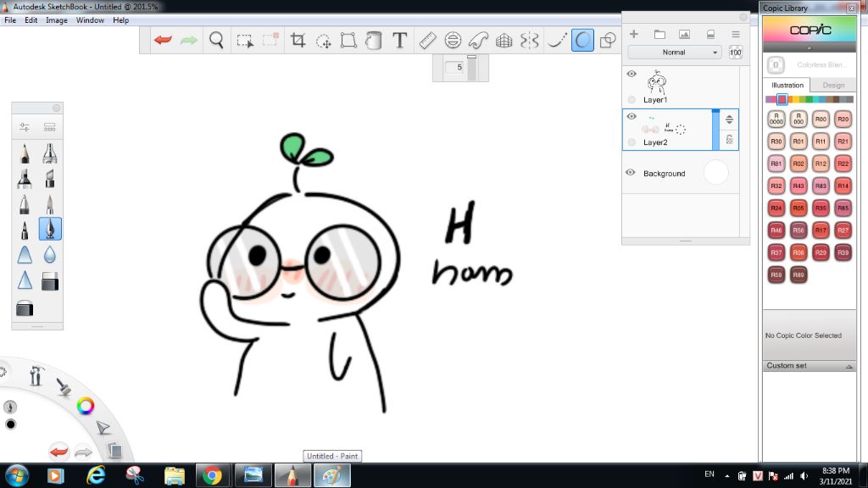Open the lagoon tools hammer icon
868x488 pixels.
click(36, 375)
